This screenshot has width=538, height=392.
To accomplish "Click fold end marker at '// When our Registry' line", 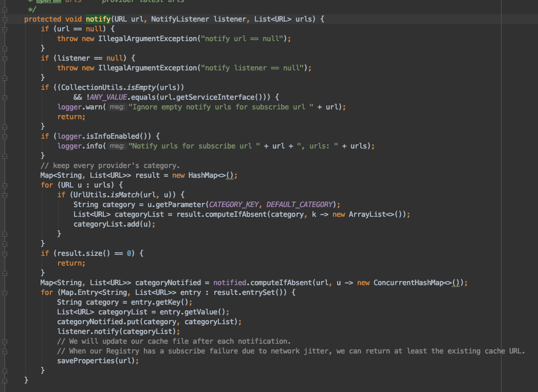I will [5, 351].
